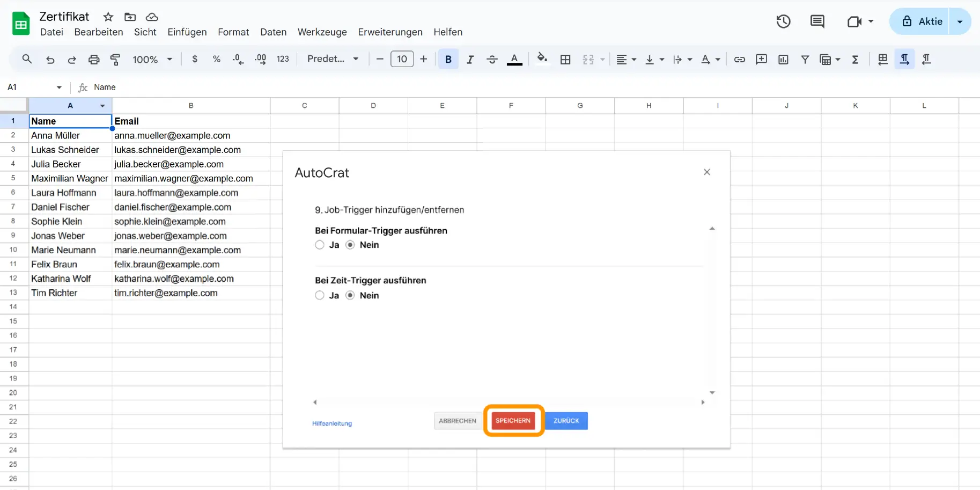Open the Datei menu
Image resolution: width=980 pixels, height=490 pixels.
(51, 32)
